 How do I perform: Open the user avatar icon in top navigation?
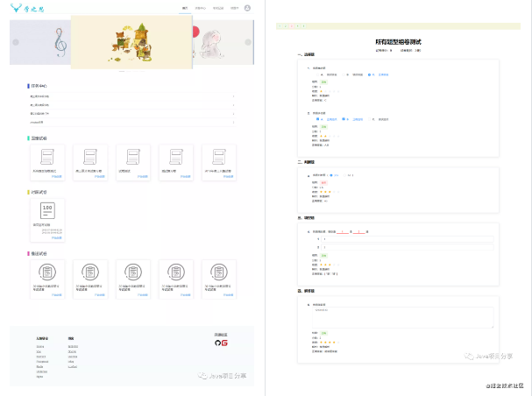247,8
